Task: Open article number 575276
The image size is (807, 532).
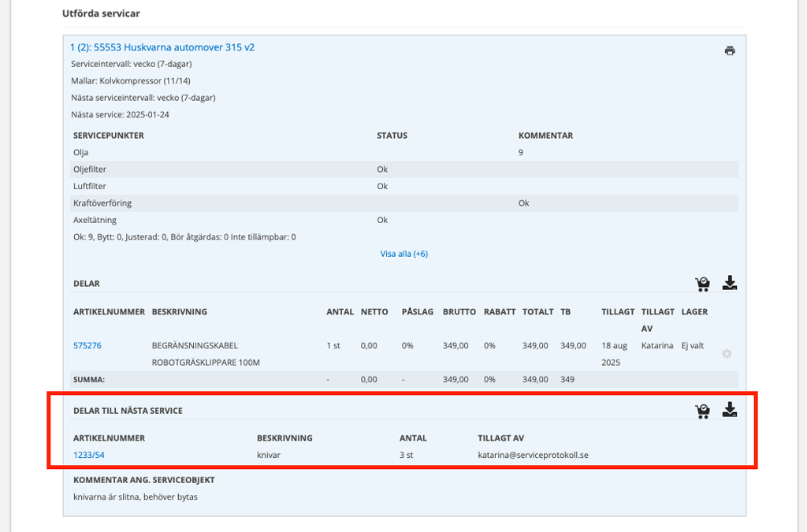Action: click(x=87, y=345)
